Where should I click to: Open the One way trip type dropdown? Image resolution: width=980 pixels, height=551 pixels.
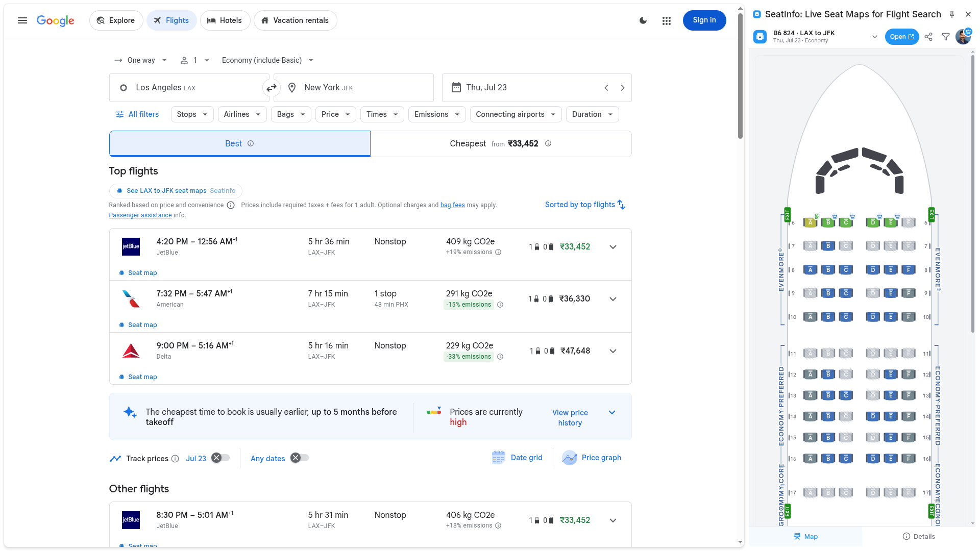[140, 60]
